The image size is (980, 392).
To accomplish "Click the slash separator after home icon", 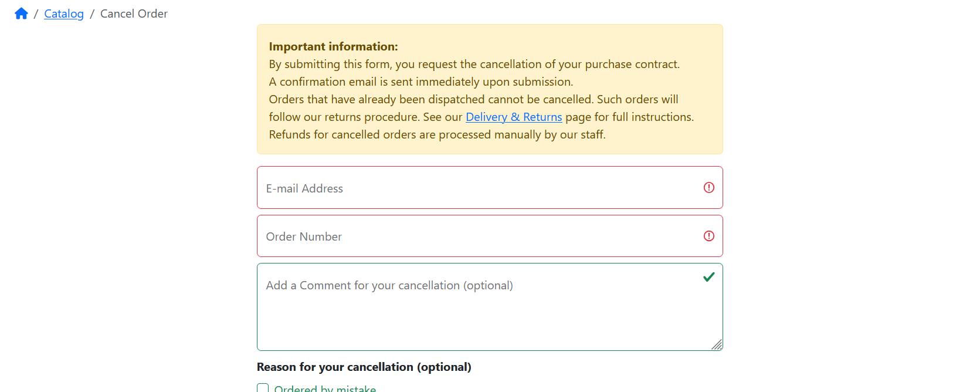I will [36, 13].
